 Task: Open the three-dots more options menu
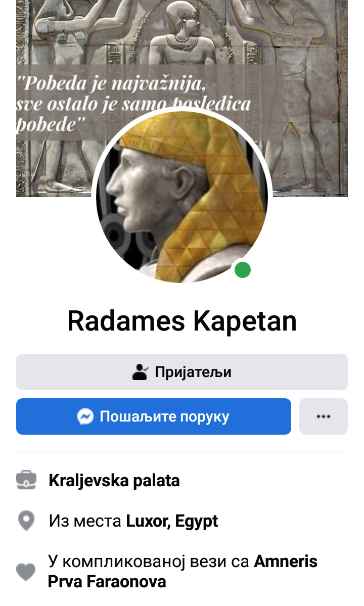(324, 416)
